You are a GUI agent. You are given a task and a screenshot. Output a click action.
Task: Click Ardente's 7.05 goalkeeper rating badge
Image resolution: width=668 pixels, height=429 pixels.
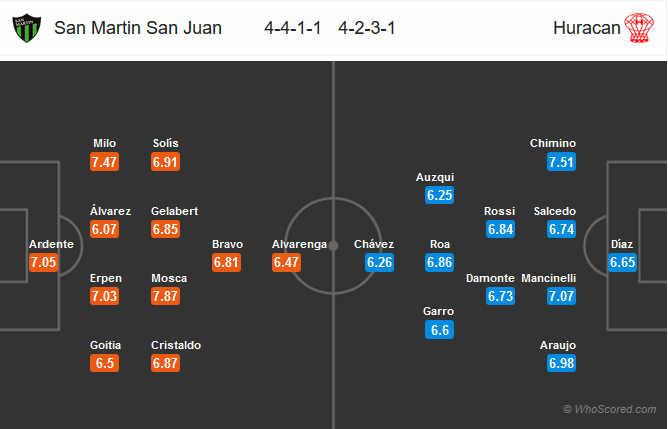point(43,262)
